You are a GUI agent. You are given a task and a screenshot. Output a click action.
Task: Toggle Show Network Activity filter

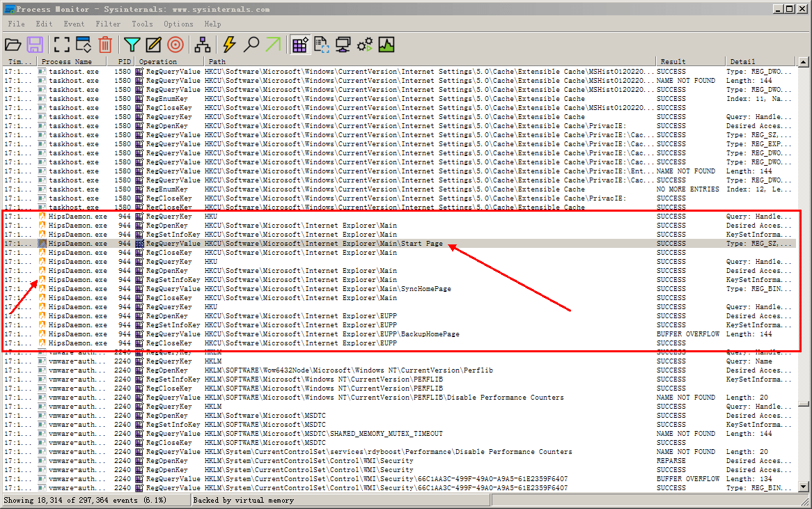343,45
